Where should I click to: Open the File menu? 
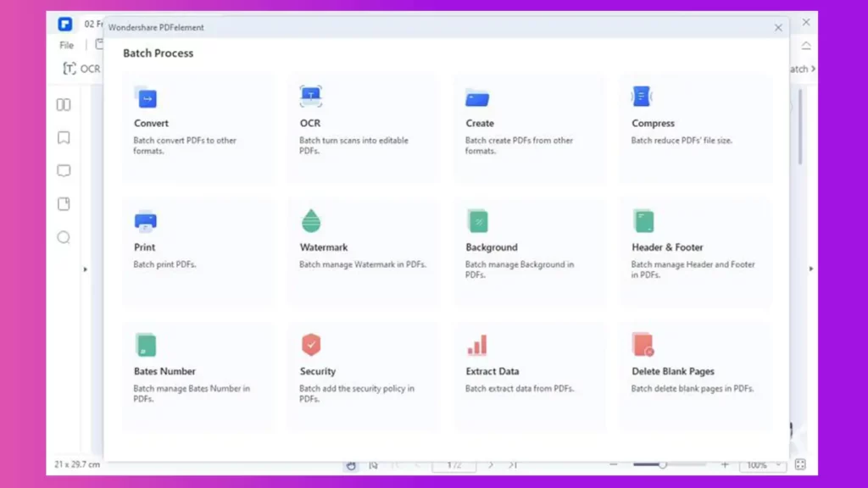[x=66, y=46]
